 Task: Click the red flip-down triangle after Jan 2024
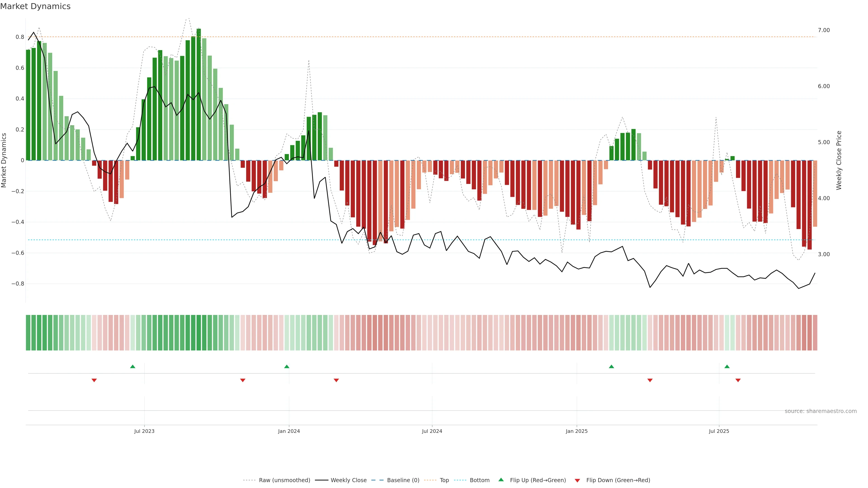coord(336,380)
